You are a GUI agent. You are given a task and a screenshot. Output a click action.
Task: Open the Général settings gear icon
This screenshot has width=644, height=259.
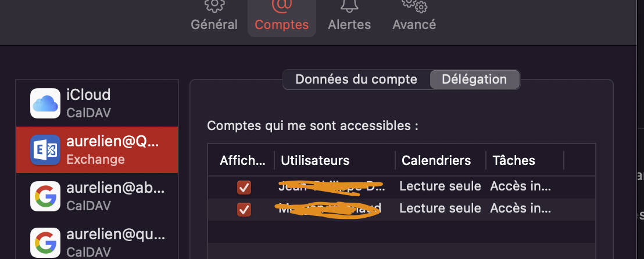(x=214, y=5)
